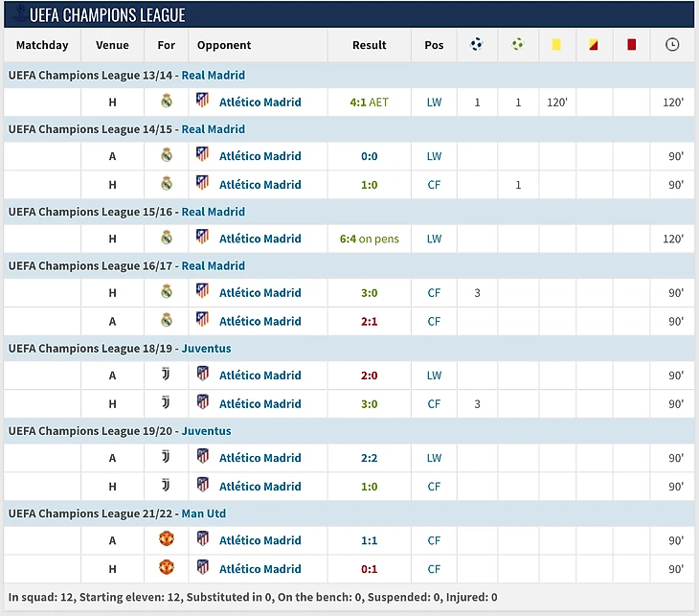Click the Venue column header
The image size is (699, 616).
tap(112, 45)
